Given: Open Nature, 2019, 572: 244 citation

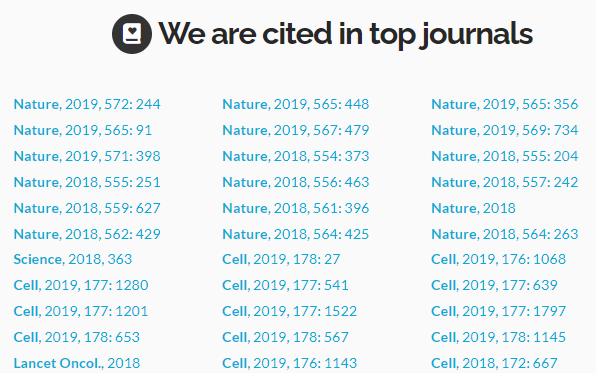Looking at the screenshot, I should 87,104.
